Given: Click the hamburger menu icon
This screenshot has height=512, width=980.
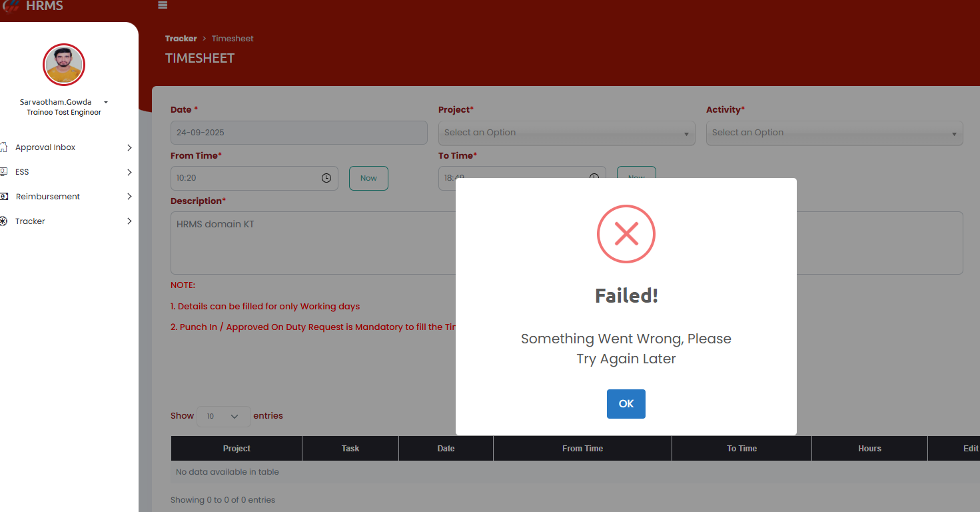Looking at the screenshot, I should [x=163, y=5].
